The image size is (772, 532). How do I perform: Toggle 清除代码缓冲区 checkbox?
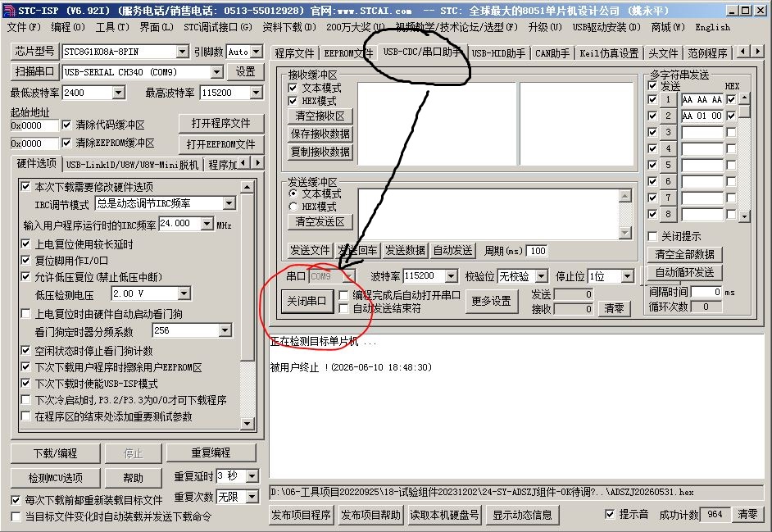pyautogui.click(x=67, y=125)
